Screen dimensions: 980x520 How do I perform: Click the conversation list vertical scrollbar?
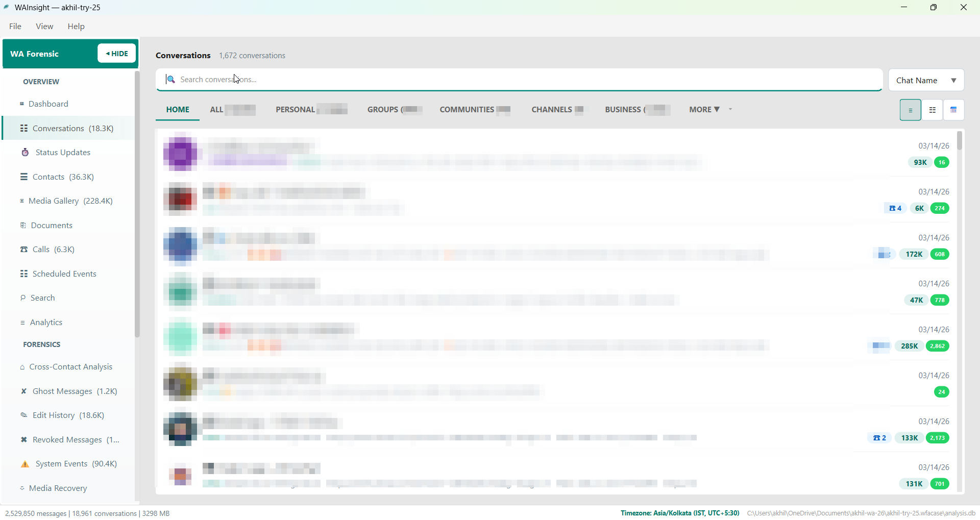[960, 140]
